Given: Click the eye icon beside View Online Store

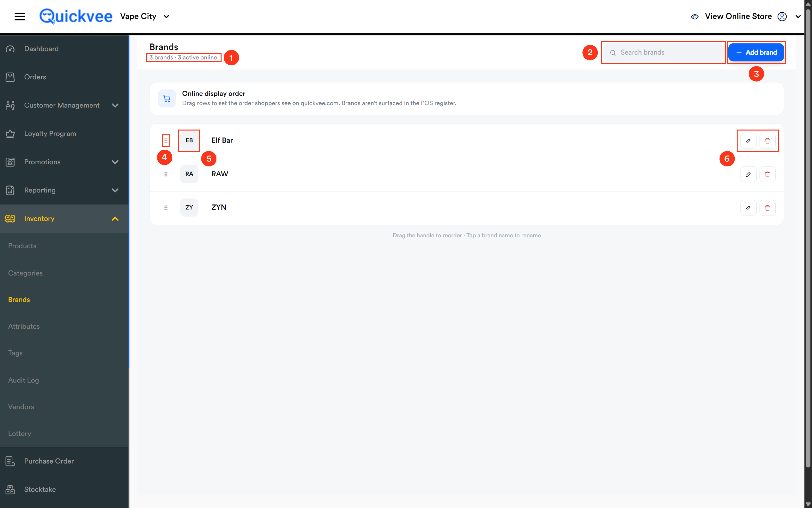Looking at the screenshot, I should click(694, 16).
